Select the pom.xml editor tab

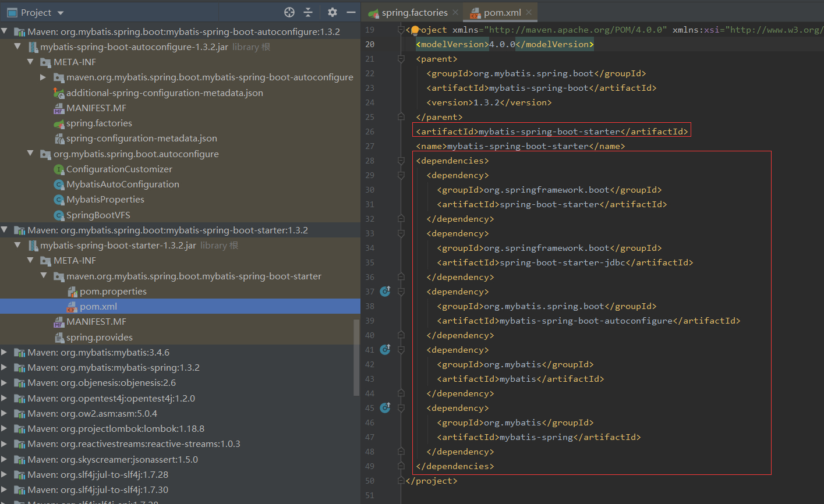[502, 11]
